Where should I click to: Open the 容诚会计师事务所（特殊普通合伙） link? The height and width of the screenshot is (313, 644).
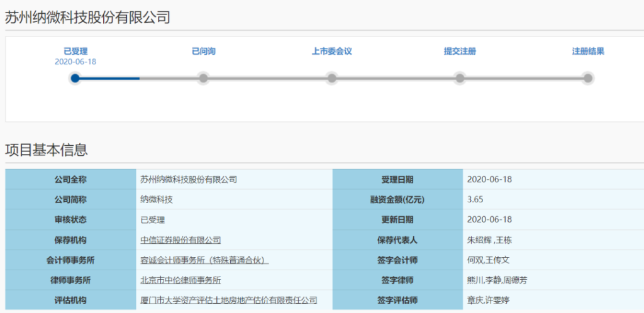[204, 260]
